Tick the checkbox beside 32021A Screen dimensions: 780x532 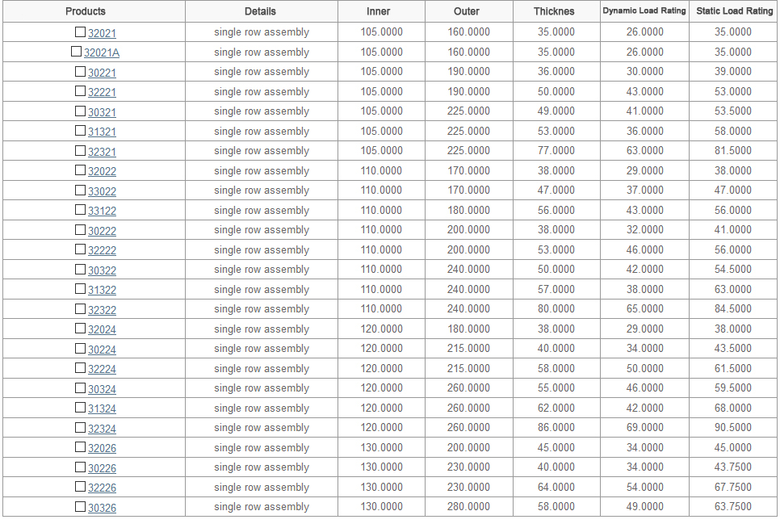click(x=76, y=52)
